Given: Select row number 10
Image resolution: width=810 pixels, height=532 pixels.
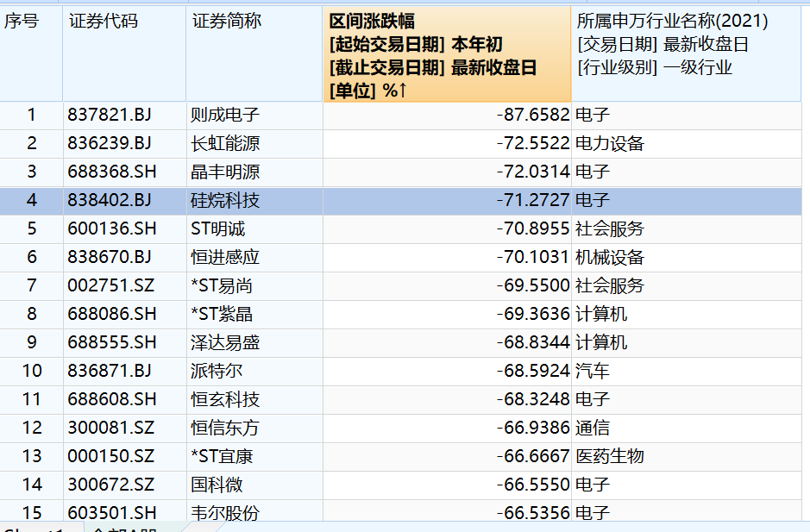Looking at the screenshot, I should (x=32, y=371).
